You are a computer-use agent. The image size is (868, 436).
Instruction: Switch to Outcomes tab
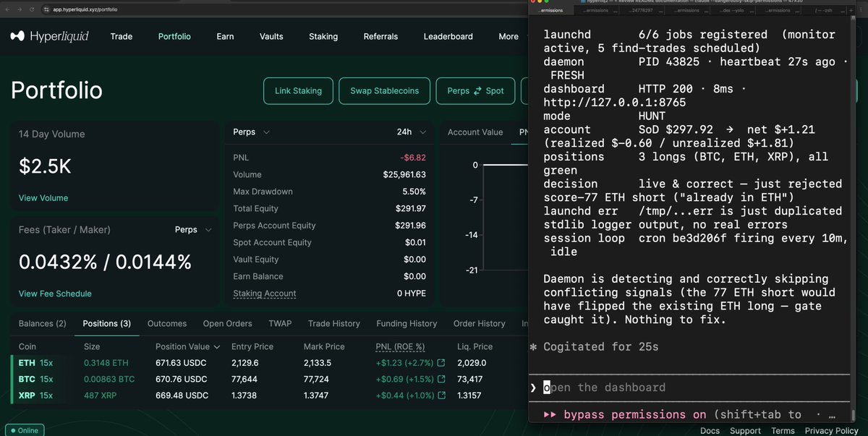click(x=167, y=323)
